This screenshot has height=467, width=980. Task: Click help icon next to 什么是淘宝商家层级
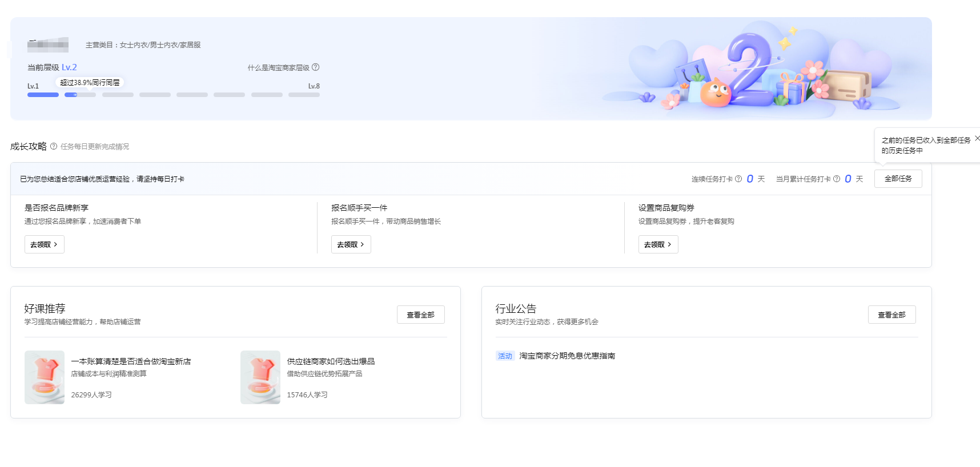tap(316, 67)
